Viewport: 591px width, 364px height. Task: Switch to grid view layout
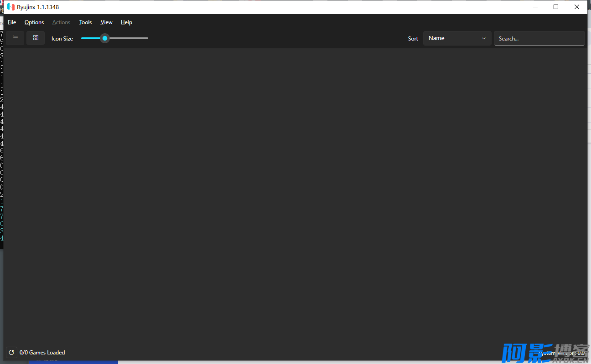36,38
